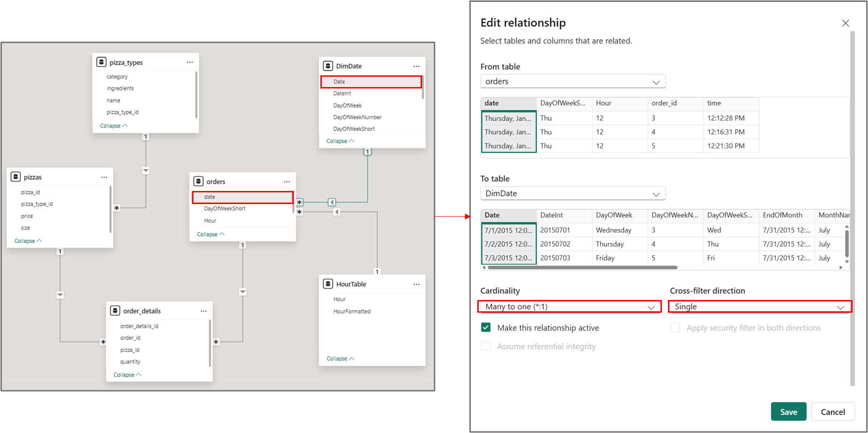Click the To table preview horizontal scrollbar
This screenshot has height=433, width=868.
pyautogui.click(x=582, y=268)
